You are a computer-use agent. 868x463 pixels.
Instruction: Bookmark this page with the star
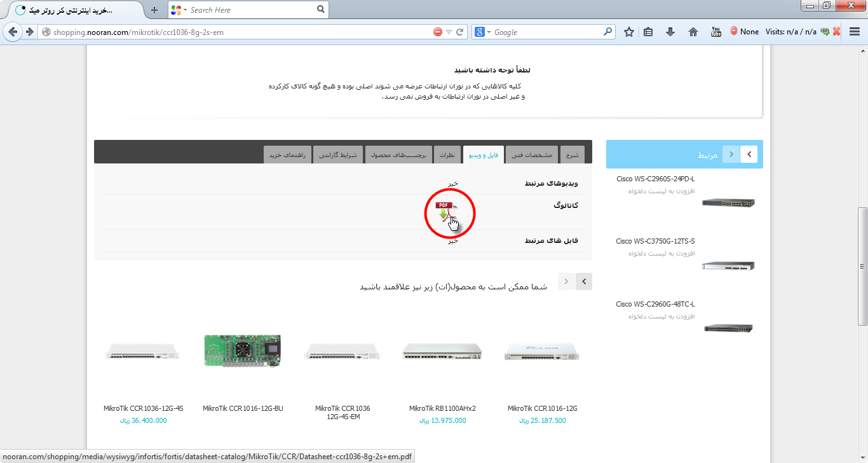628,32
